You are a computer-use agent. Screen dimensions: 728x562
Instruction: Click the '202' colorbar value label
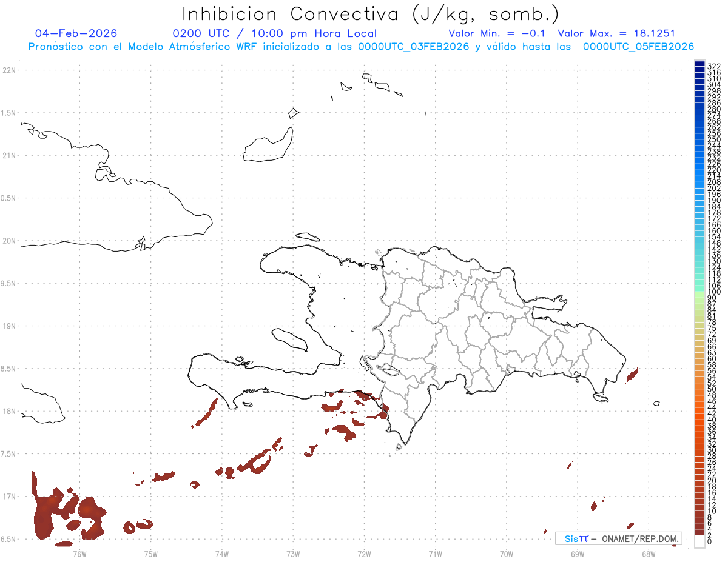[714, 188]
